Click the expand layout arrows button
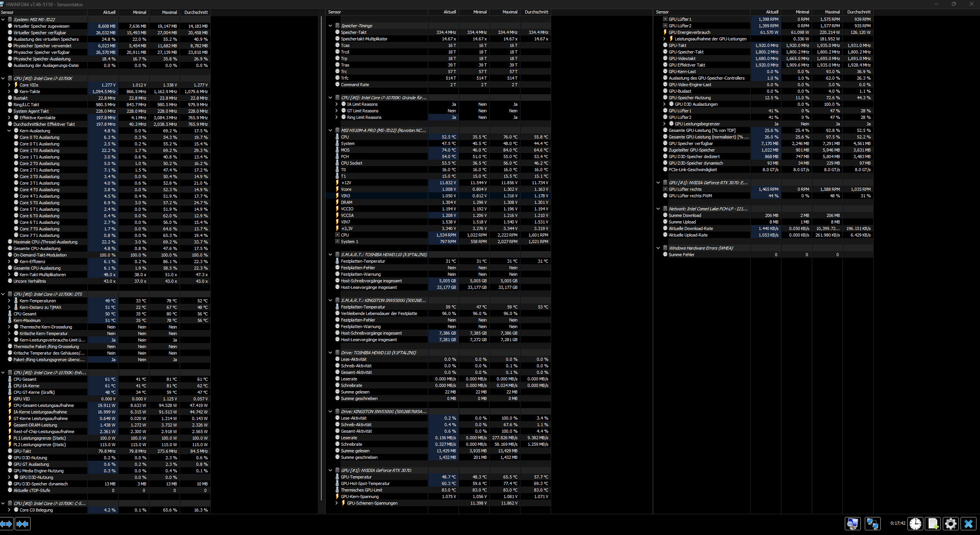Viewport: 980px width, 535px height. click(7, 524)
